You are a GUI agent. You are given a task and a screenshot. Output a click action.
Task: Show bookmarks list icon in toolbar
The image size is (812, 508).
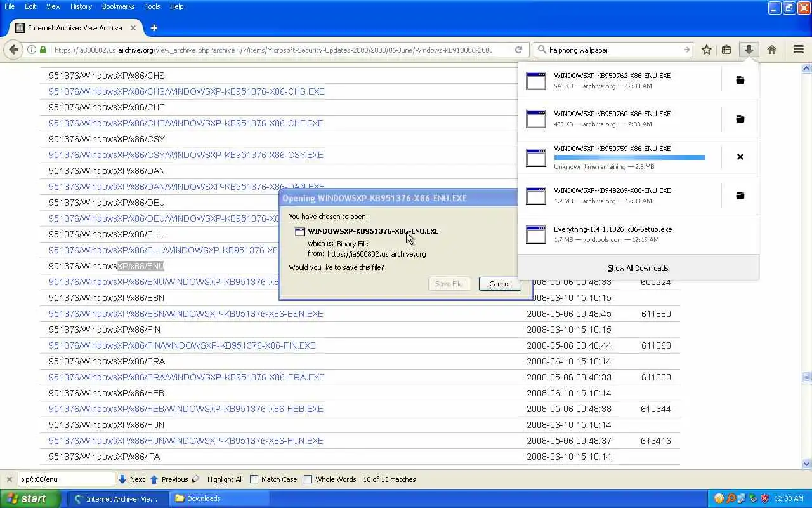726,50
